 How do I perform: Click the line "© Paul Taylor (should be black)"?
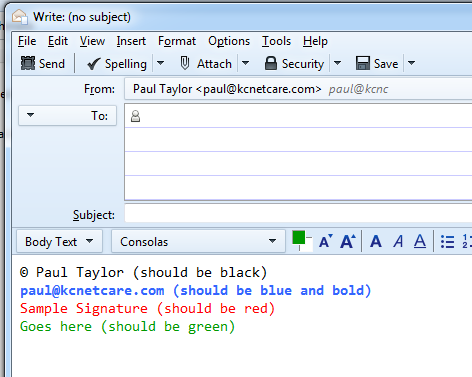click(144, 272)
